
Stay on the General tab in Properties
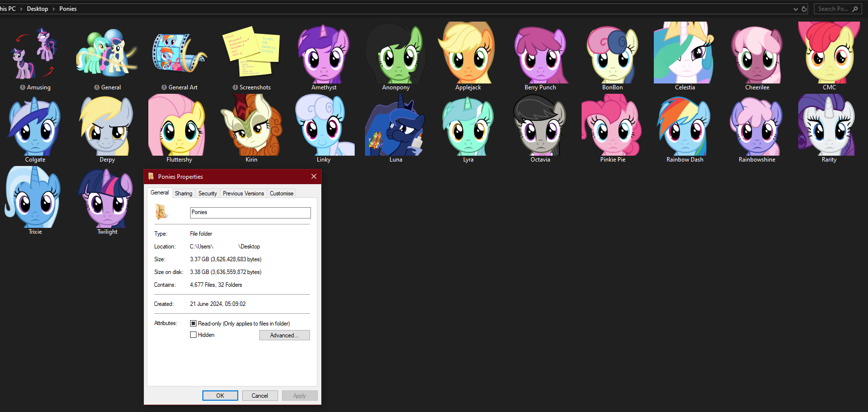pyautogui.click(x=160, y=192)
